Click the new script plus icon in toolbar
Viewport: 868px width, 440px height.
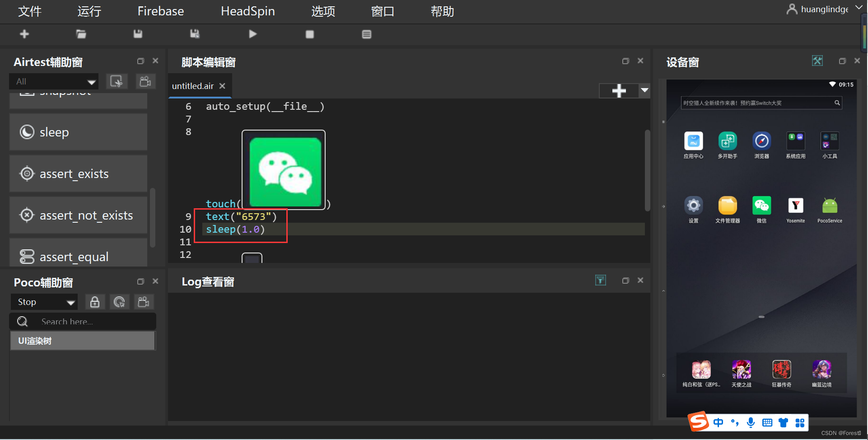(x=24, y=34)
